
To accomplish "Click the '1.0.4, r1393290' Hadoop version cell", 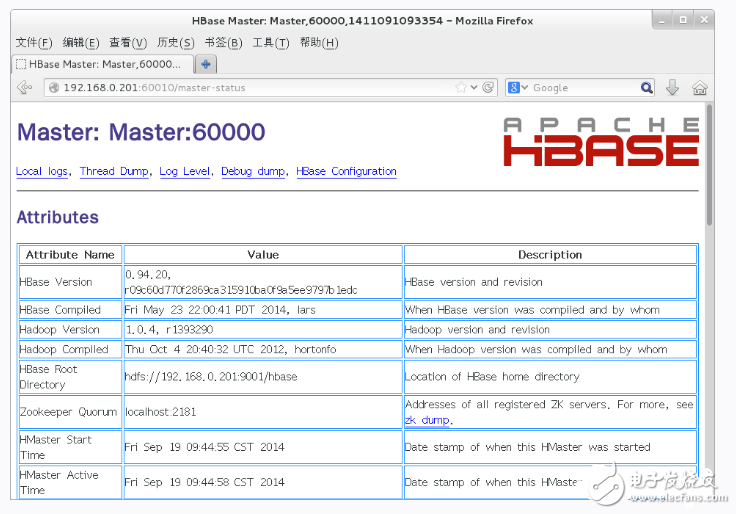I will [263, 330].
